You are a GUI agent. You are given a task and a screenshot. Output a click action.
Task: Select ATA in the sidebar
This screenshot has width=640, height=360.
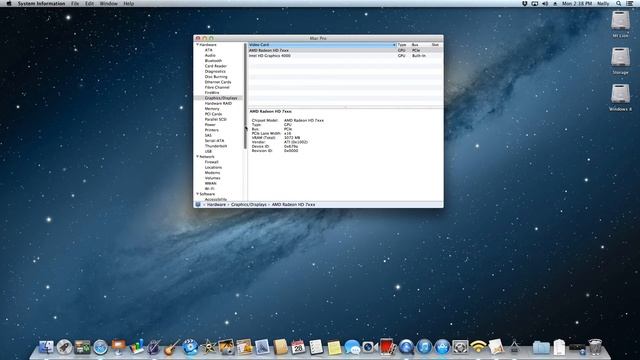tap(209, 50)
